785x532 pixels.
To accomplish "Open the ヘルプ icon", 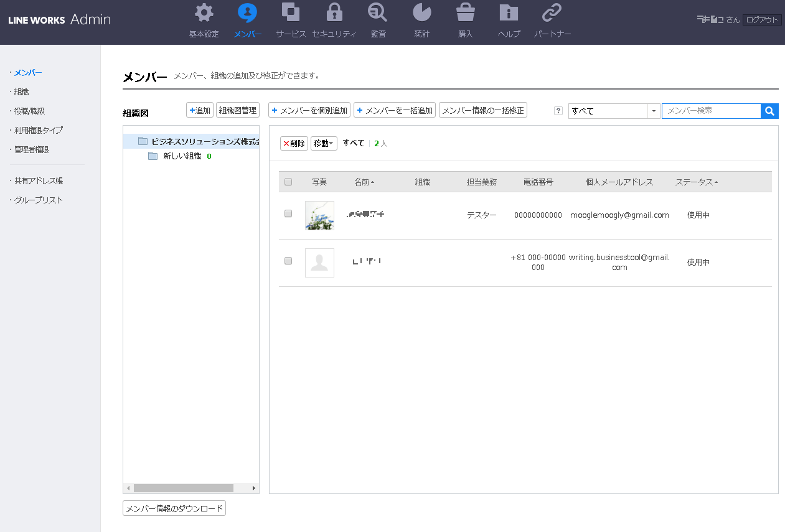I will point(509,13).
